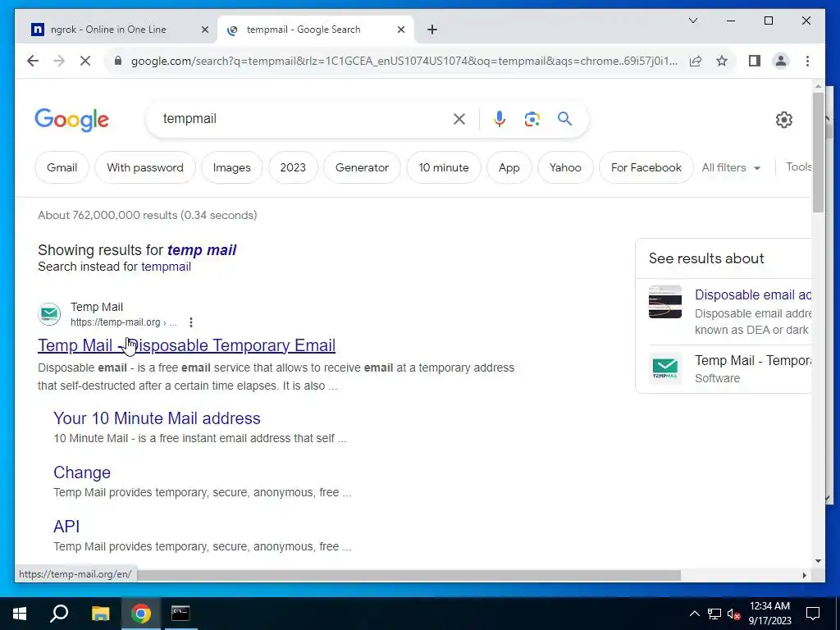Open three-dot options for Temp Mail result
This screenshot has width=840, height=630.
191,322
